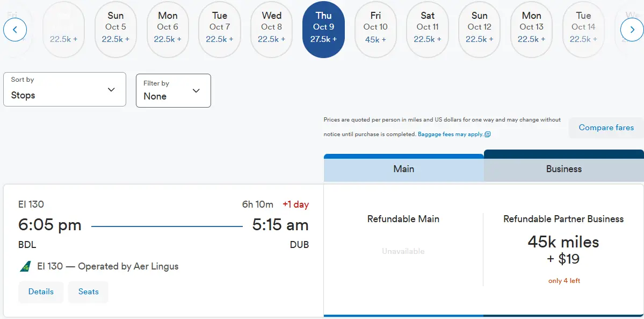
Task: Select Sun Oct 5 date option
Action: 116,29
